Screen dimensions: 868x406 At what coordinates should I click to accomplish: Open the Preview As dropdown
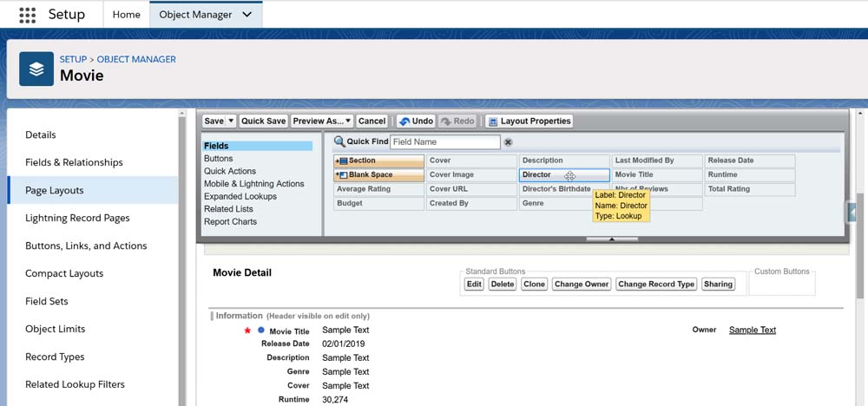[322, 121]
